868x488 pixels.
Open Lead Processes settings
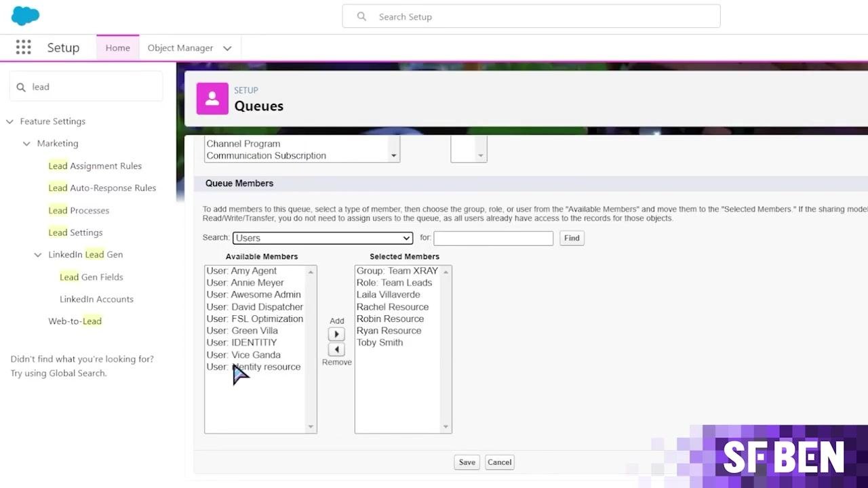[x=79, y=210]
